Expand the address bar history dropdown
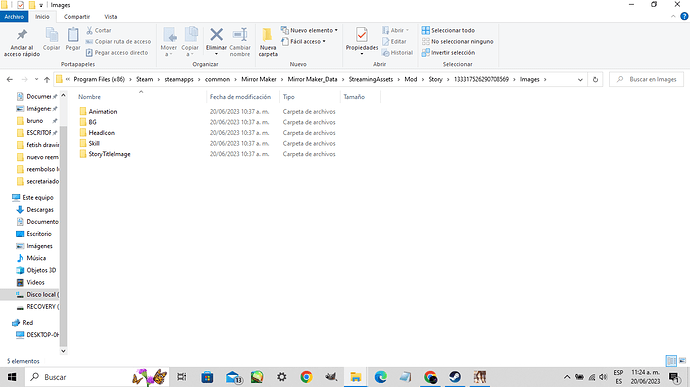Screen dimensions: 690x387 [580, 80]
